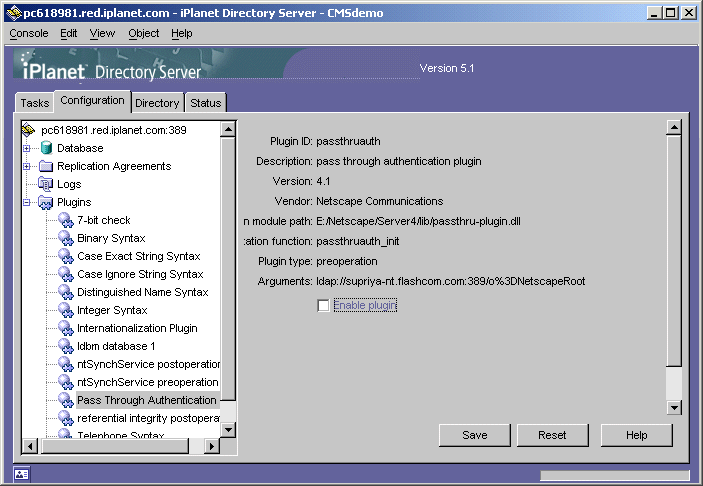Expand the Replication Agreements node
The image size is (703, 486).
click(26, 166)
